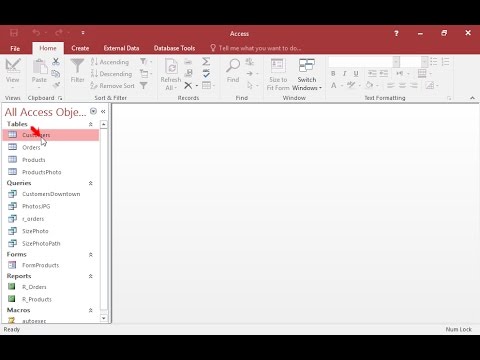Toggle Bold text formatting

click(333, 74)
